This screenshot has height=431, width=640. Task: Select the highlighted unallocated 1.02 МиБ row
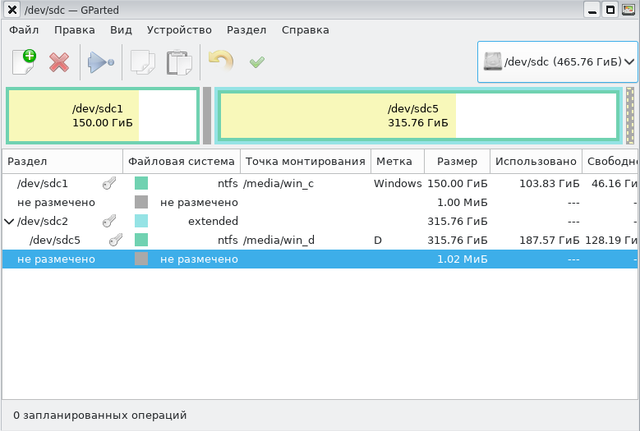point(320,259)
